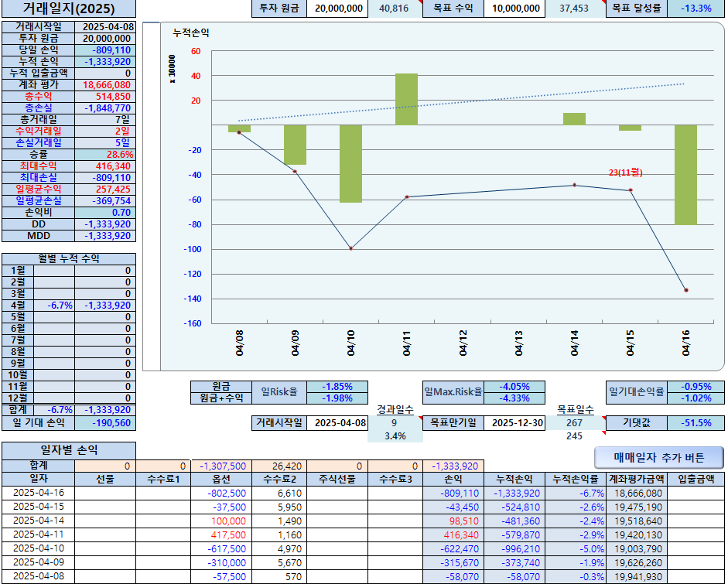Click the green bar for 04/10
The image size is (728, 584).
pos(350,163)
